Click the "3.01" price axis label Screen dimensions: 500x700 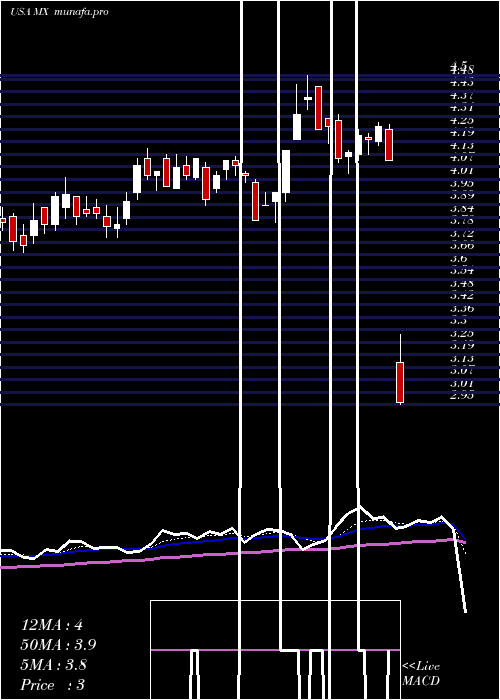tap(462, 383)
